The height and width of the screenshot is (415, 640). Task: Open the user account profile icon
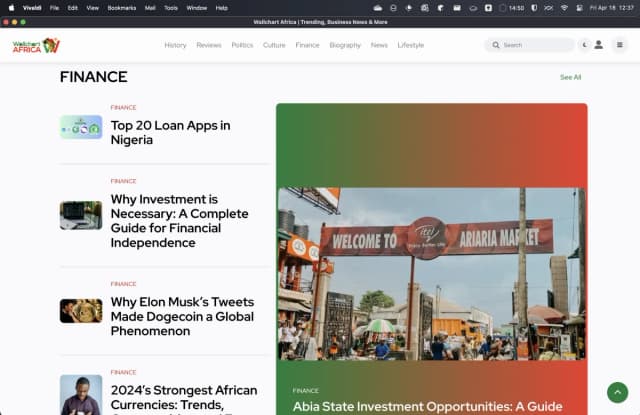tap(598, 45)
